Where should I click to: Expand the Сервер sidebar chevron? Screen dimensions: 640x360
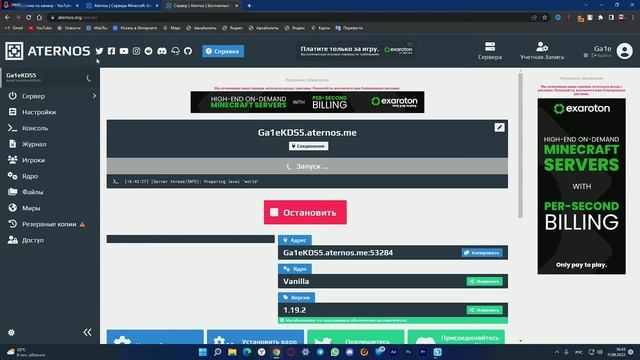(94, 96)
